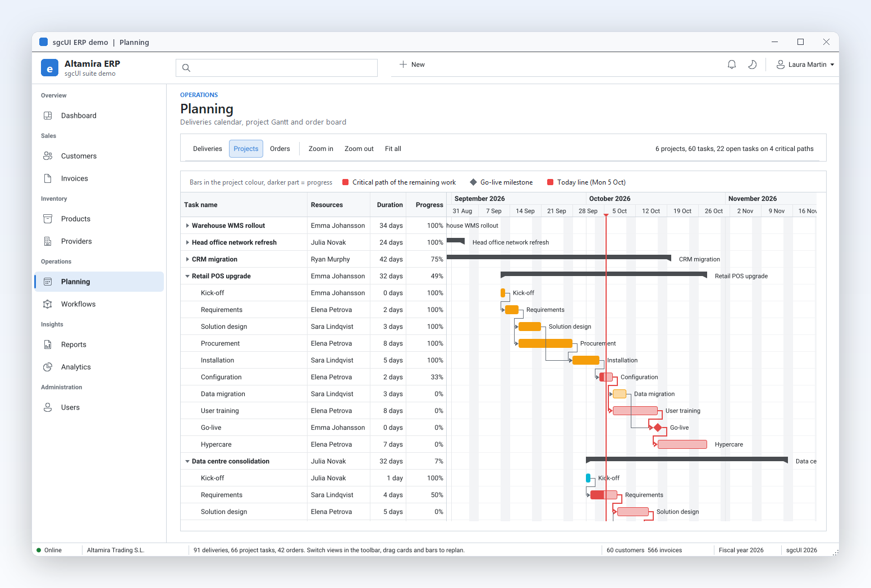The width and height of the screenshot is (871, 588).
Task: Click the Altamira ERP logo icon
Action: [49, 68]
